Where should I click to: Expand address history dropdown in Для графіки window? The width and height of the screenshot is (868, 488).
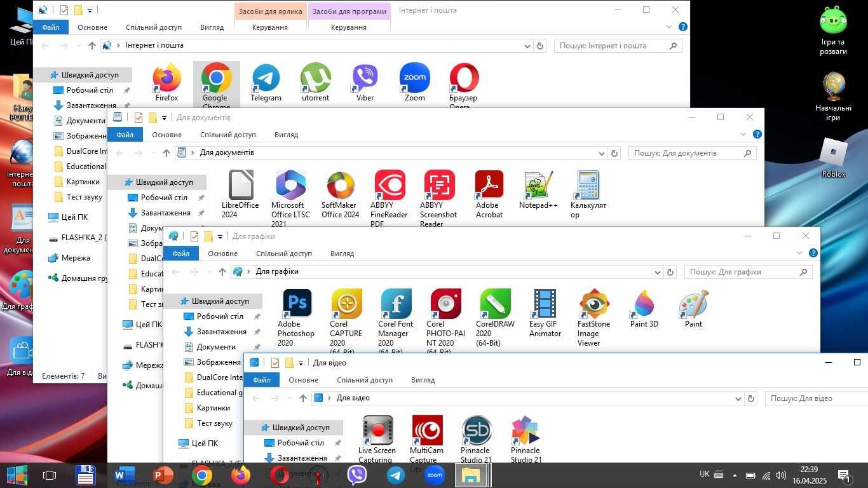(658, 272)
